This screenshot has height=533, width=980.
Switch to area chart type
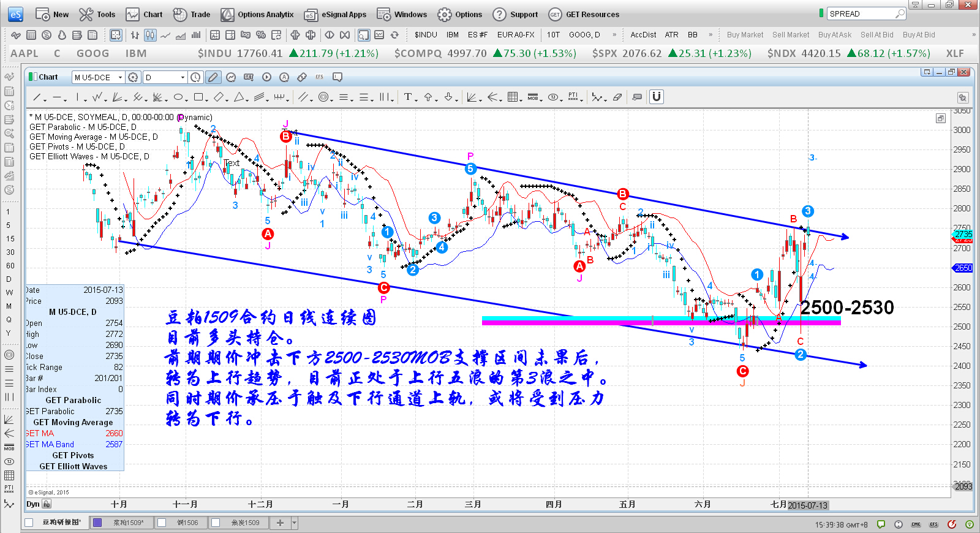click(181, 35)
